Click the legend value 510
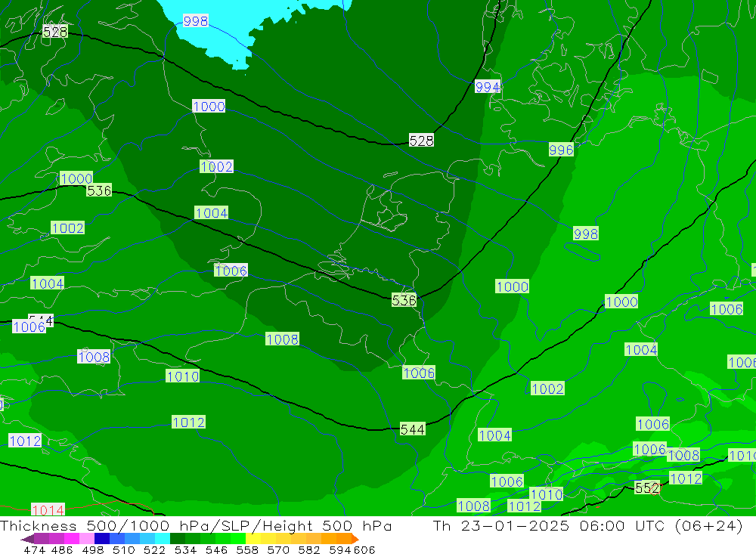Screen dimensions: 756x554 123,549
